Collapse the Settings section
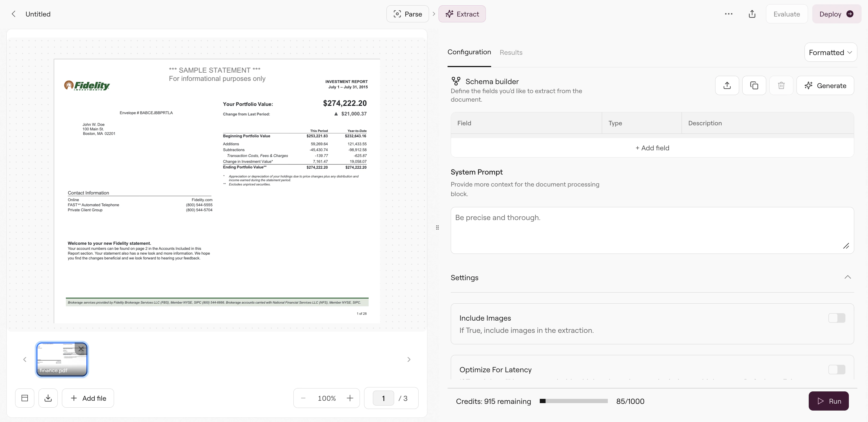 click(x=848, y=277)
